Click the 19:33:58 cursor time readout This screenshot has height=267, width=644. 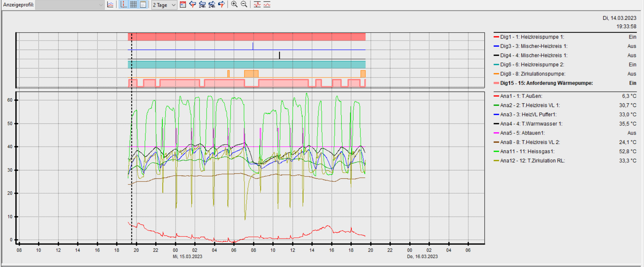pos(626,26)
